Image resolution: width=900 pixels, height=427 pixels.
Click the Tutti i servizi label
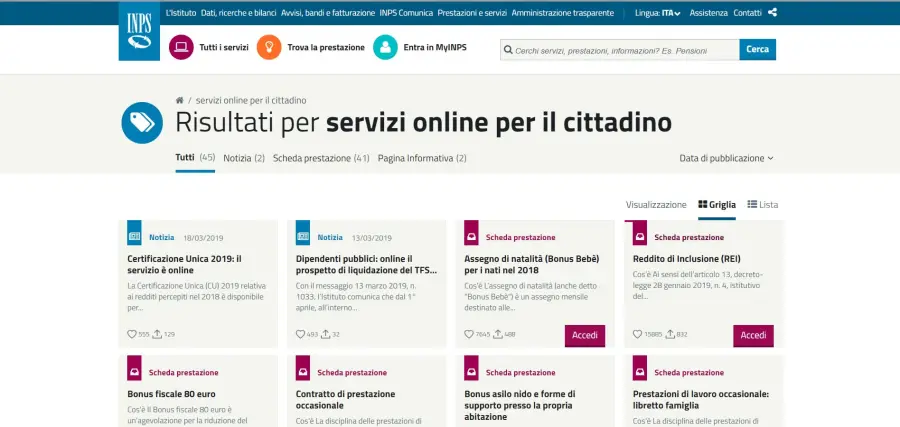224,48
